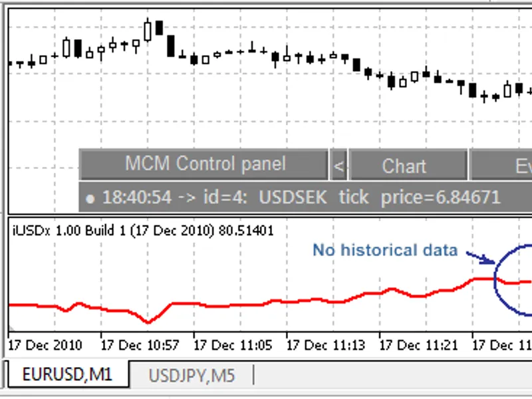The image size is (532, 399).
Task: Click the 17 Dec 10:57 time axis label
Action: click(140, 345)
